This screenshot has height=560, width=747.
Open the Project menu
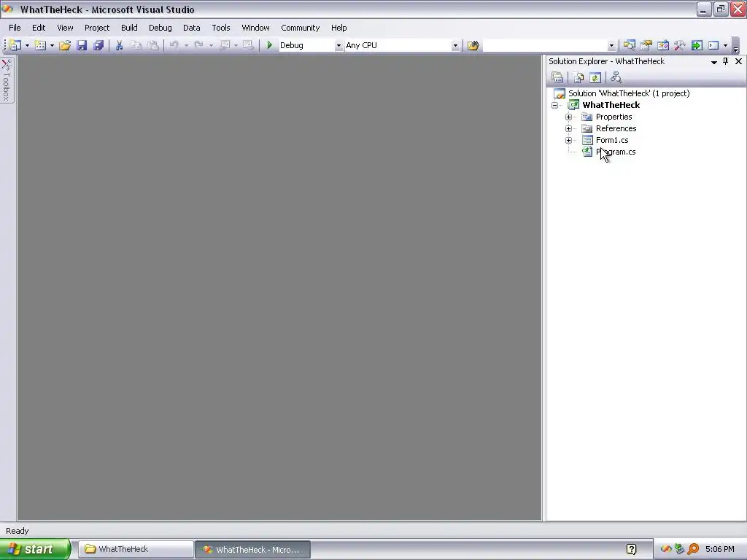point(97,28)
